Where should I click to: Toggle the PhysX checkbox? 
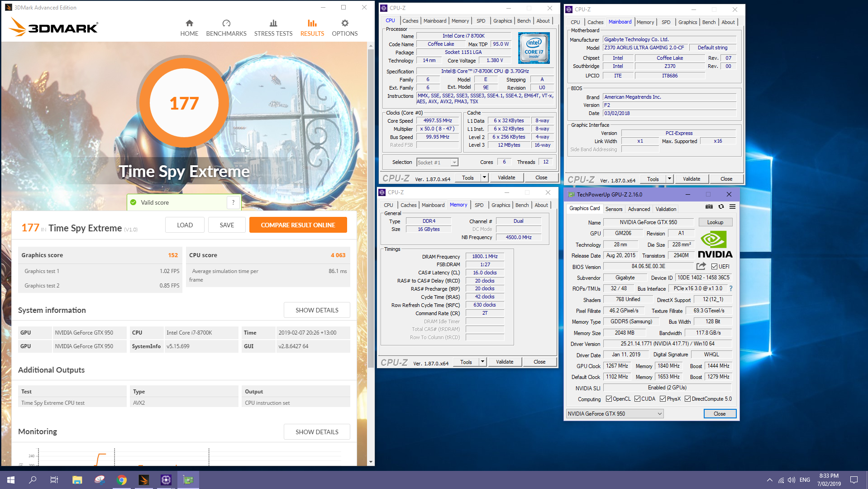coord(663,399)
